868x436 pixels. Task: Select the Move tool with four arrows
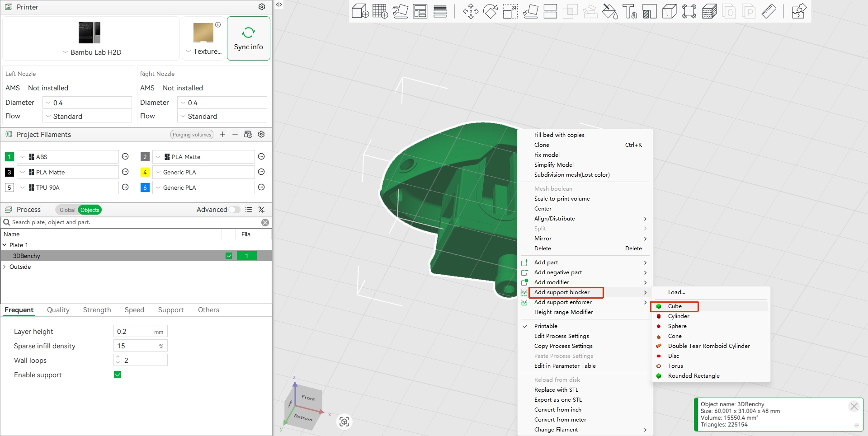click(x=471, y=11)
